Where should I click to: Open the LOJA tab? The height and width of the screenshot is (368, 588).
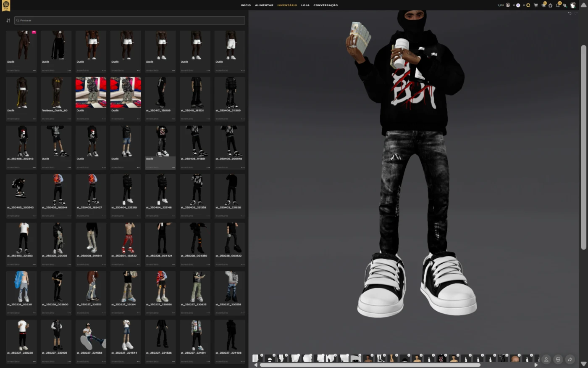(x=305, y=5)
